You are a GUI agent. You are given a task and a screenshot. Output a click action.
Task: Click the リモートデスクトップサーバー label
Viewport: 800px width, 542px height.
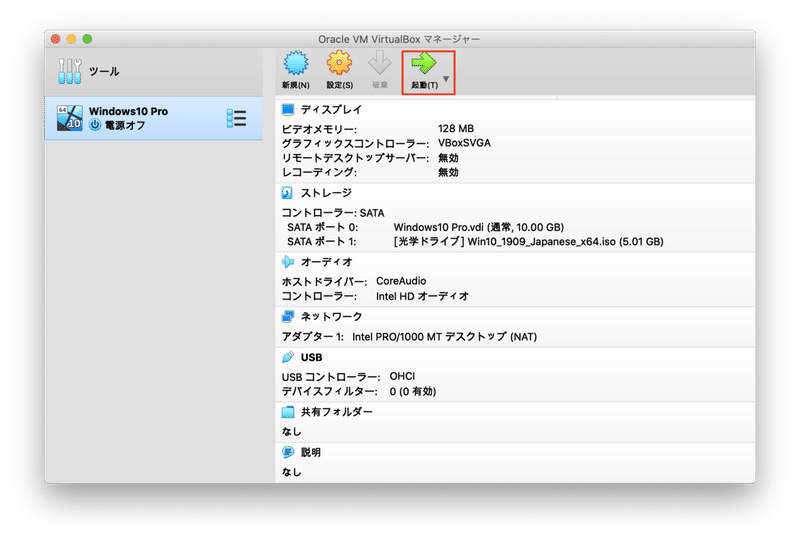(355, 158)
